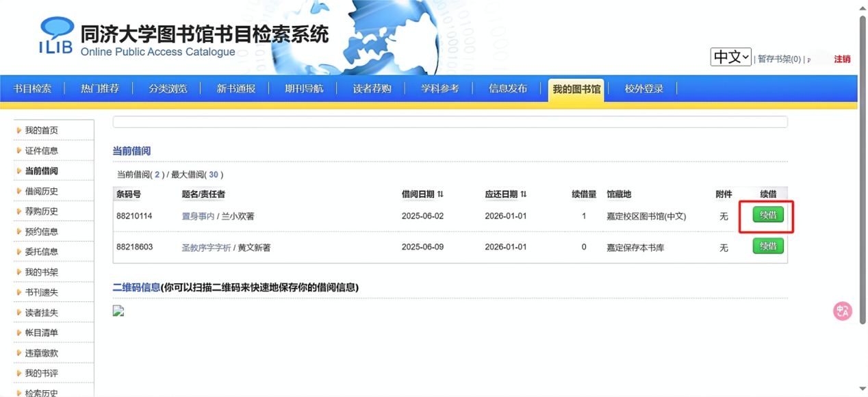Click the 续借量 column header

click(x=584, y=194)
